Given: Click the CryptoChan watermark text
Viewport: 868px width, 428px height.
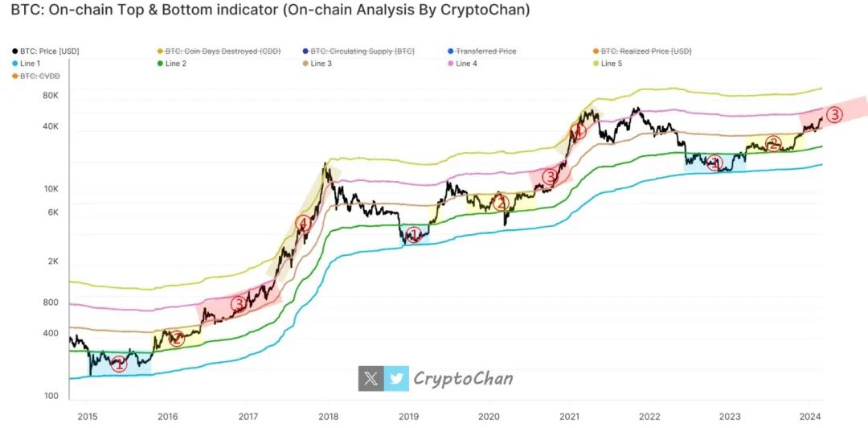Looking at the screenshot, I should pos(462,378).
